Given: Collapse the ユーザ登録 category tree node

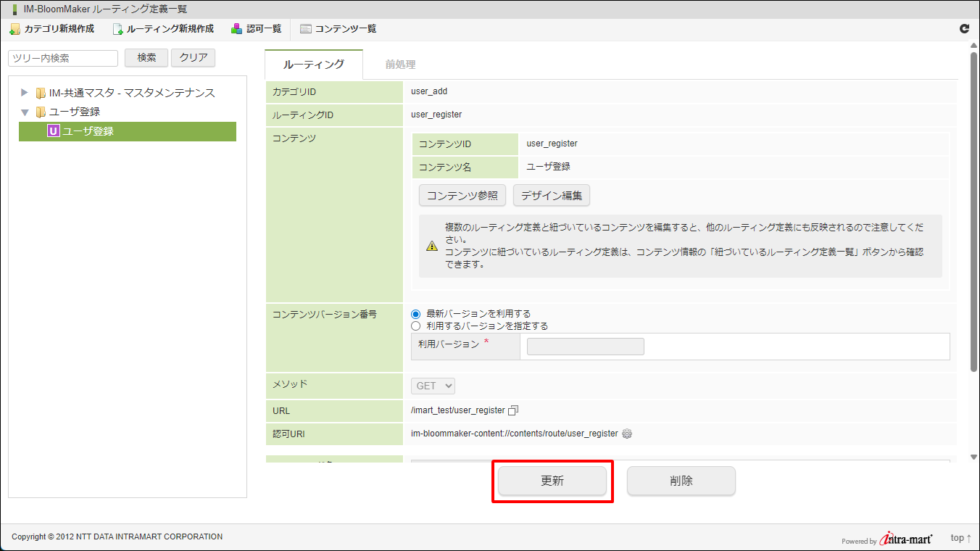Looking at the screenshot, I should [25, 112].
